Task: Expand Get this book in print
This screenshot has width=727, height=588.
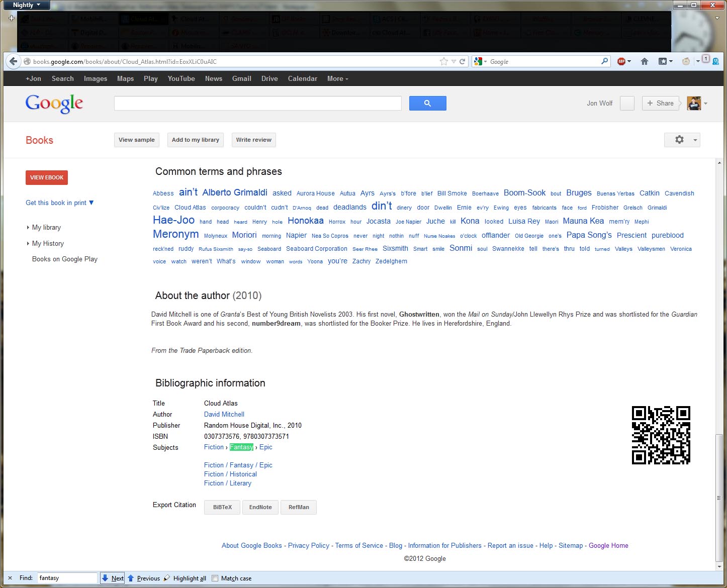Action: click(x=59, y=203)
